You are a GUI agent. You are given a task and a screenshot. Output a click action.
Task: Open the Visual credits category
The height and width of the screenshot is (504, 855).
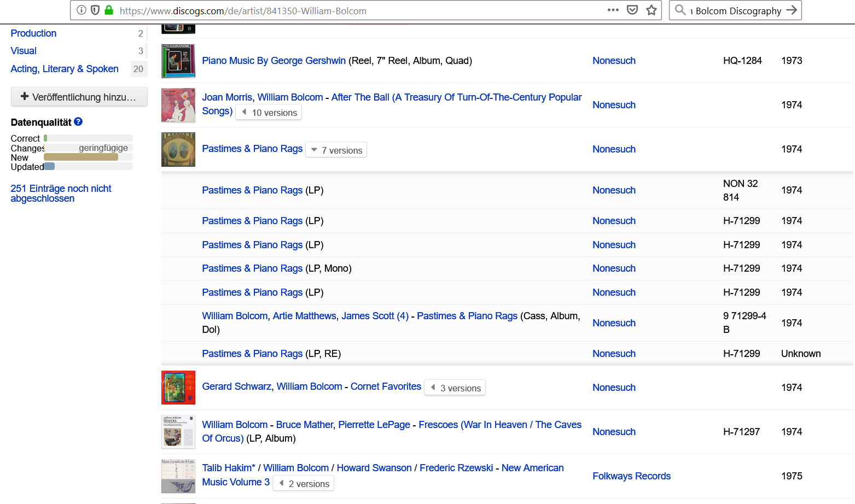coord(24,51)
